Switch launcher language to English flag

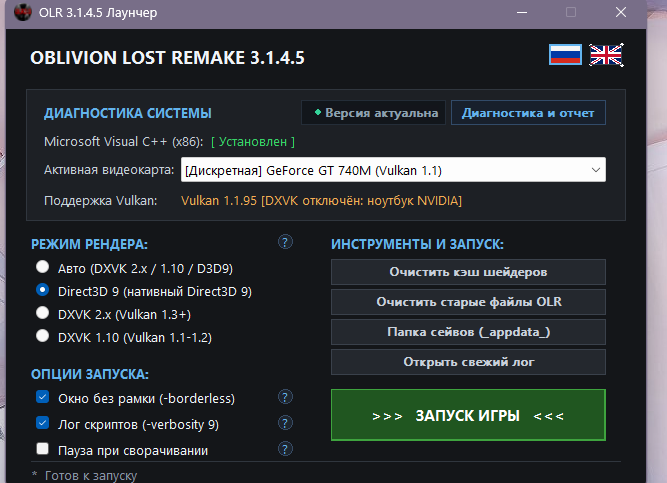point(606,55)
